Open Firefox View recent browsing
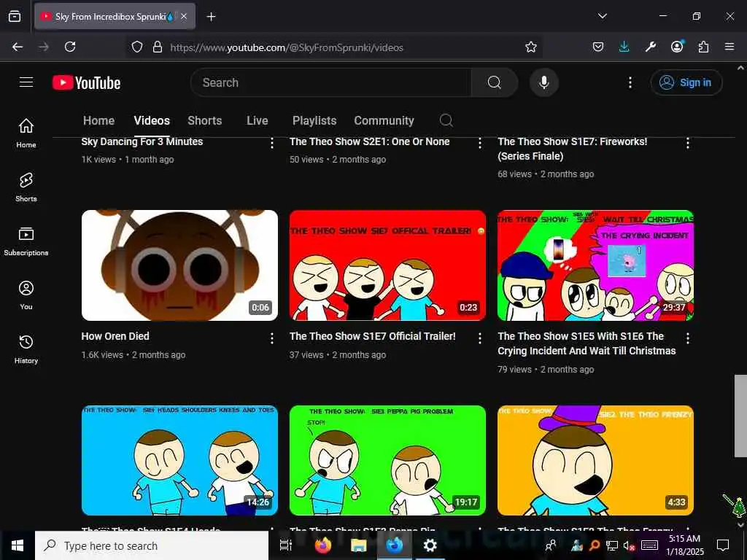 tap(15, 16)
